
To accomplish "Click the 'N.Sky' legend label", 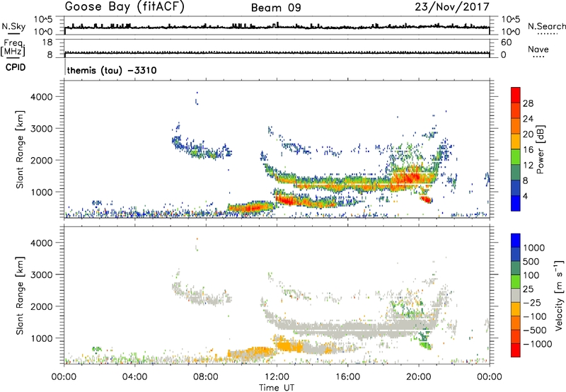I will point(13,26).
